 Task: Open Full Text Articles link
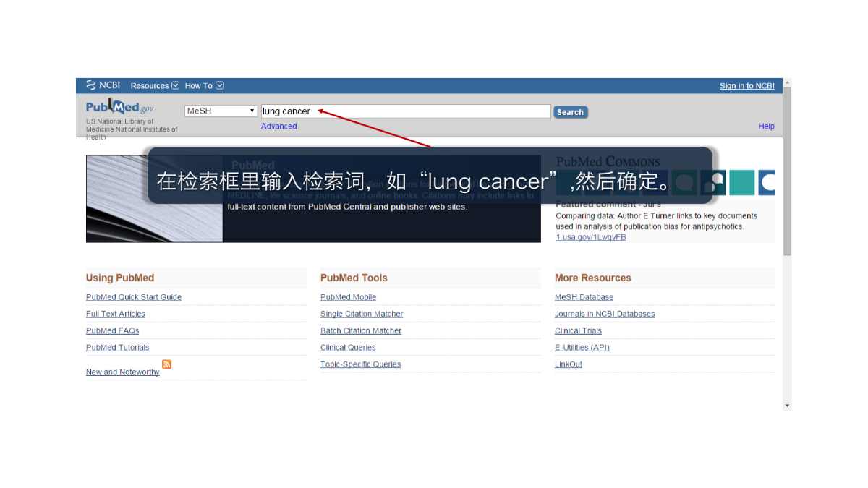(x=116, y=314)
